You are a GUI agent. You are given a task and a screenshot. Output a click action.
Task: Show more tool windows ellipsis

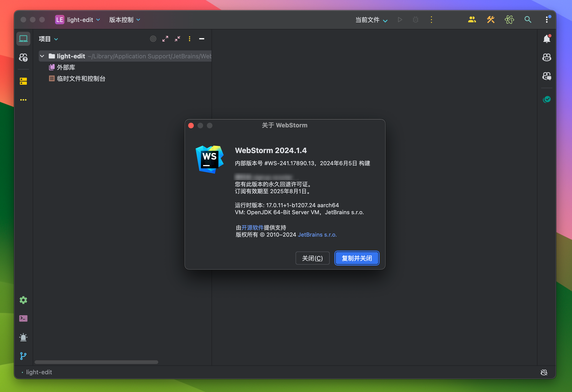click(23, 100)
